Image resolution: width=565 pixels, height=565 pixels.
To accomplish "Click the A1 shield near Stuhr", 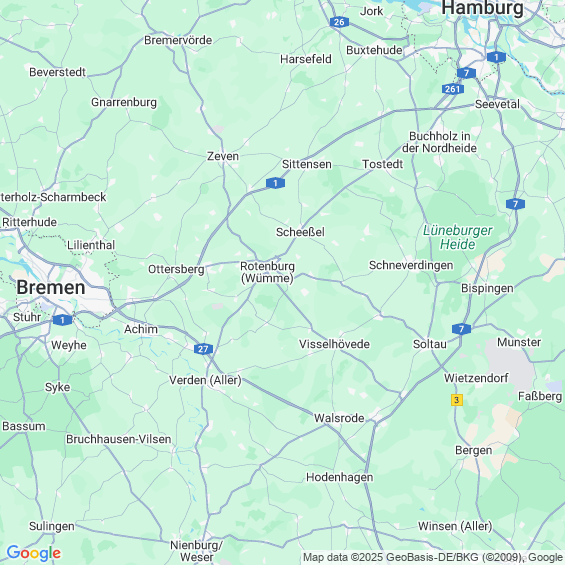I will [62, 320].
